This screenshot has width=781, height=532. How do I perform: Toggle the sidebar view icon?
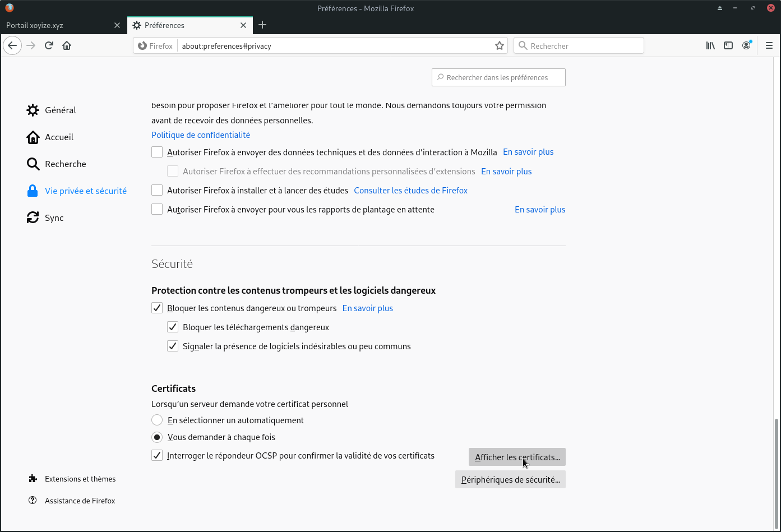pyautogui.click(x=728, y=45)
